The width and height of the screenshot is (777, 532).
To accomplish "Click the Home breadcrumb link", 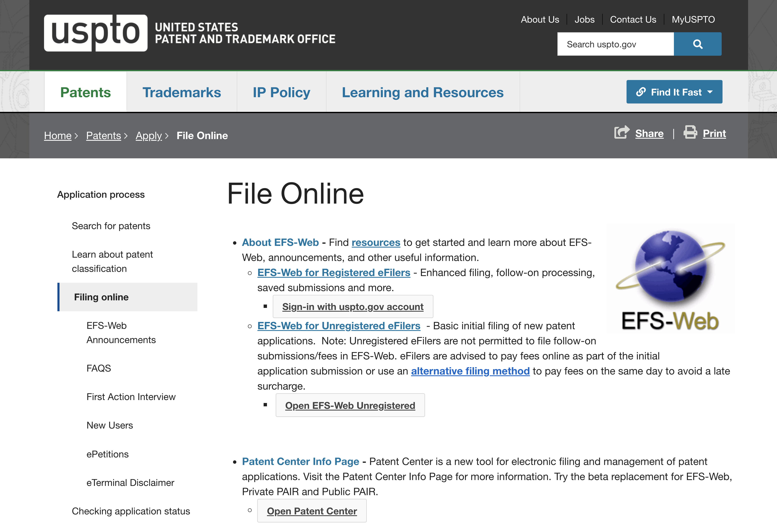I will click(x=58, y=136).
